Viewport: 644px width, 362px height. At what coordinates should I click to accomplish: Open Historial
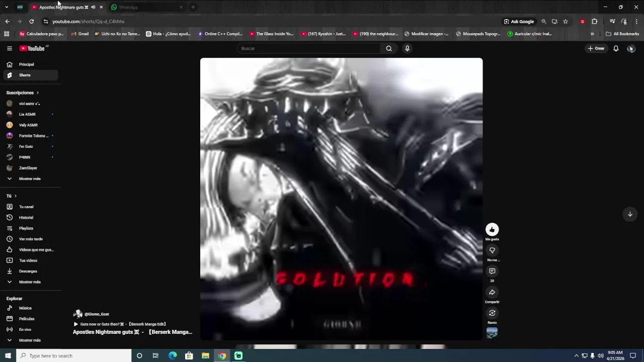(31, 218)
